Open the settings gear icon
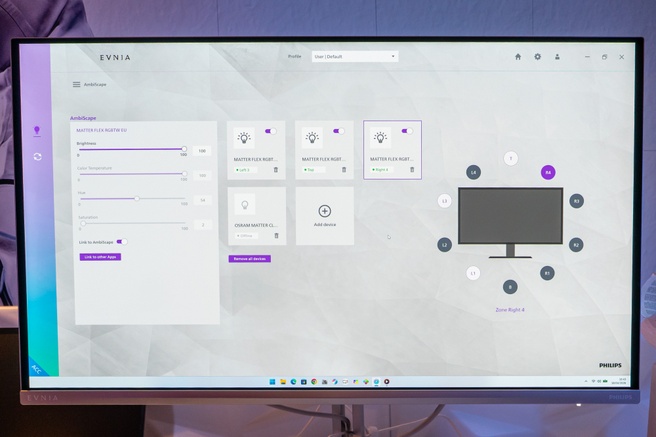656x437 pixels. click(537, 56)
